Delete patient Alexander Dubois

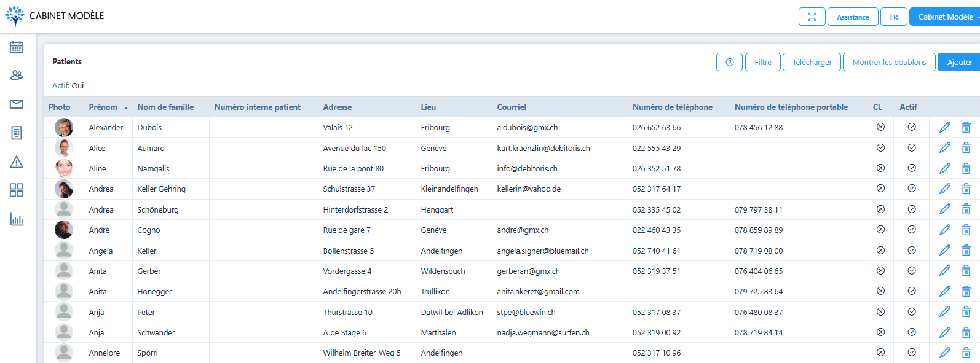point(966,127)
